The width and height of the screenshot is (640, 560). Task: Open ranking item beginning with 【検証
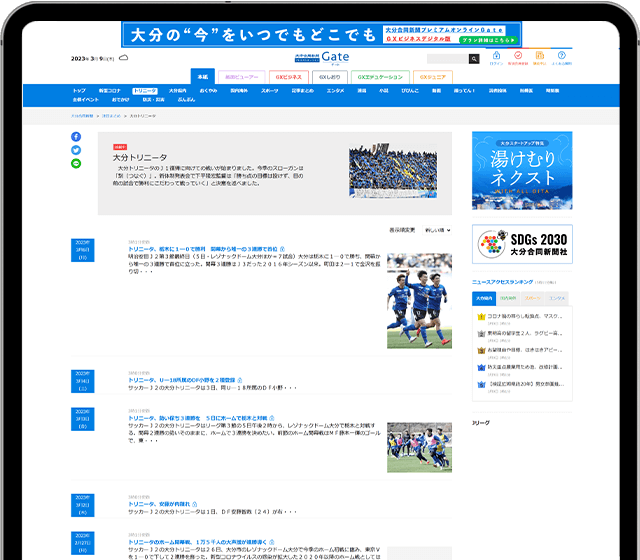[x=526, y=384]
